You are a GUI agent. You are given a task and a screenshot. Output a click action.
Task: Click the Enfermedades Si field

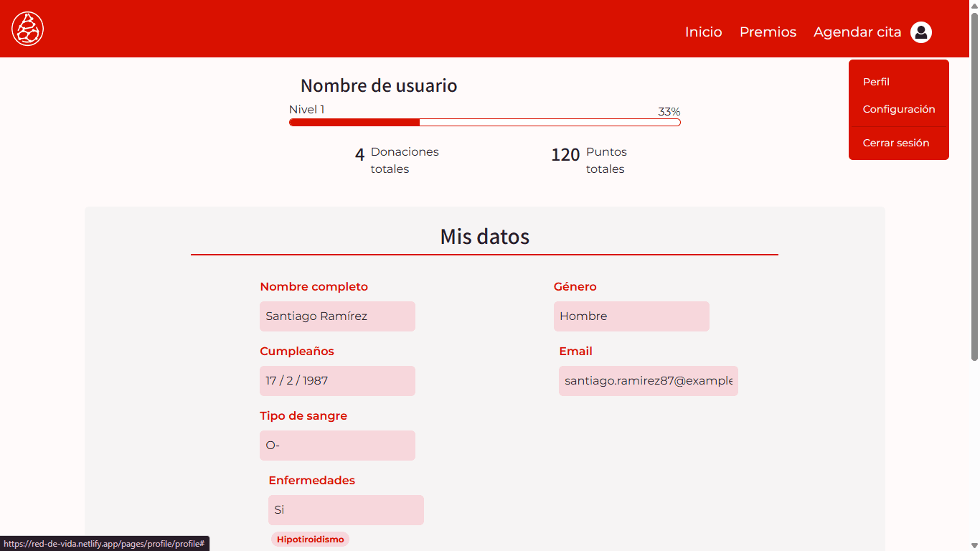tap(346, 510)
